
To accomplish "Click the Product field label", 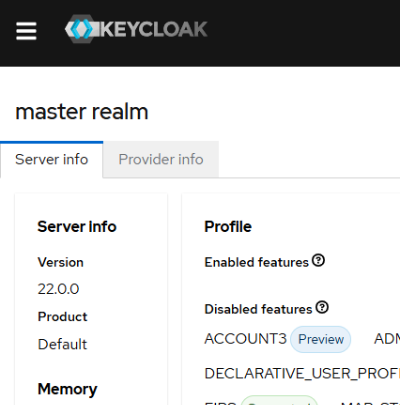I will point(62,317).
